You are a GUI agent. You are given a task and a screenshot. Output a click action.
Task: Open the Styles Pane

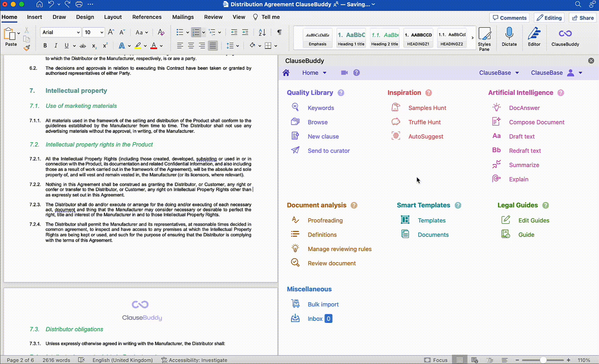(x=484, y=39)
